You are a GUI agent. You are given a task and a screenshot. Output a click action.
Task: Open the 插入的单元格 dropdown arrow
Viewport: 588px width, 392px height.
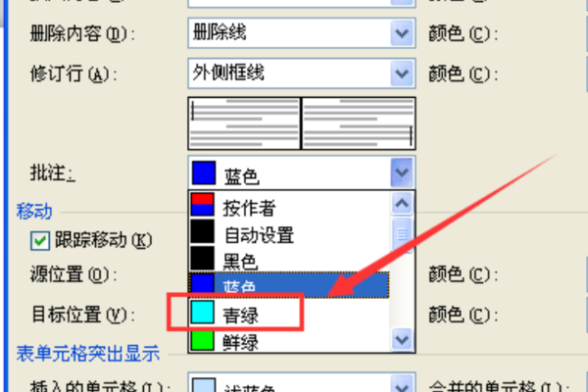(x=402, y=384)
